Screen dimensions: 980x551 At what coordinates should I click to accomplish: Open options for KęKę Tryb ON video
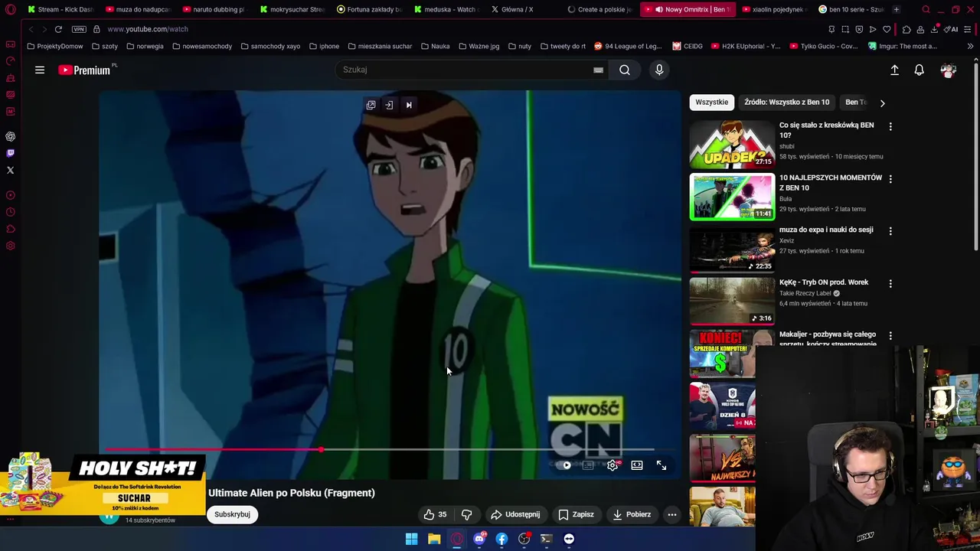coord(890,283)
